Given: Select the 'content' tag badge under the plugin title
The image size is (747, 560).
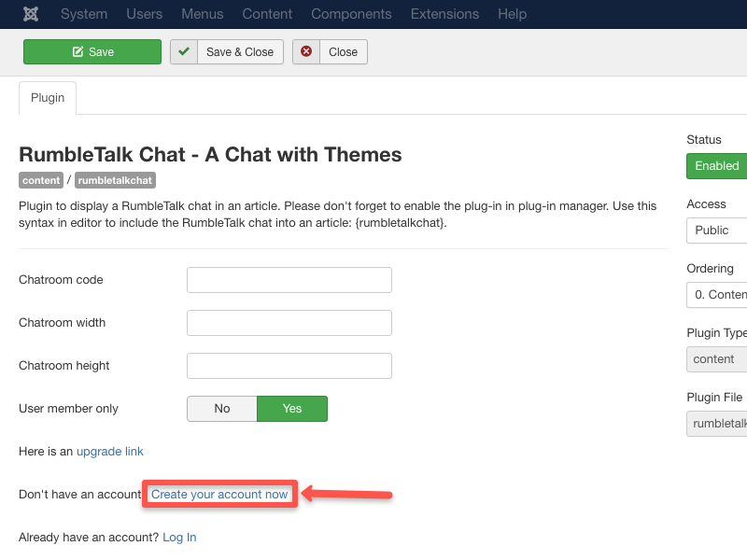Looking at the screenshot, I should pyautogui.click(x=40, y=179).
